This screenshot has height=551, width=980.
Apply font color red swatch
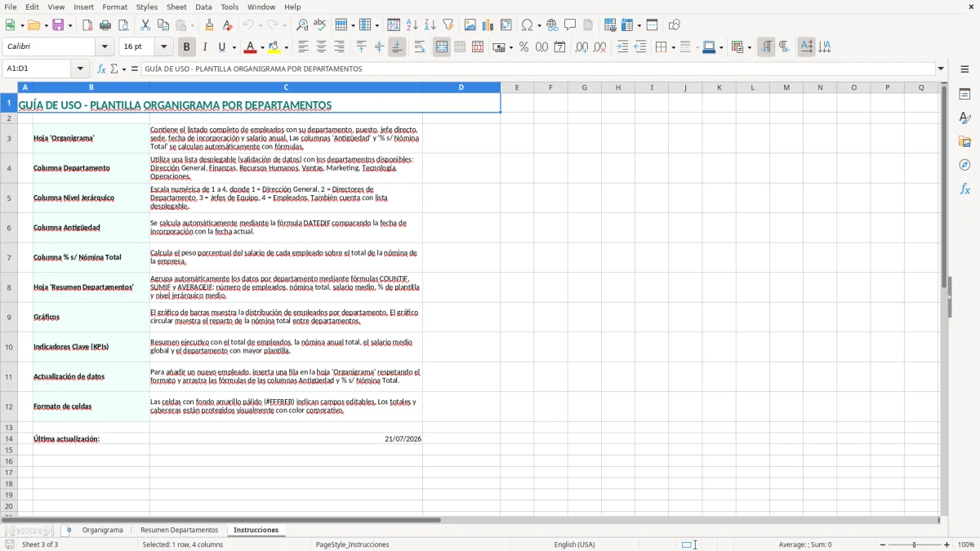tap(252, 47)
